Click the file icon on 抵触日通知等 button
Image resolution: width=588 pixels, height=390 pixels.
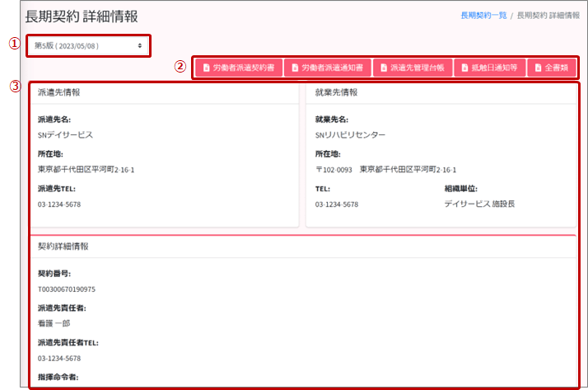464,68
